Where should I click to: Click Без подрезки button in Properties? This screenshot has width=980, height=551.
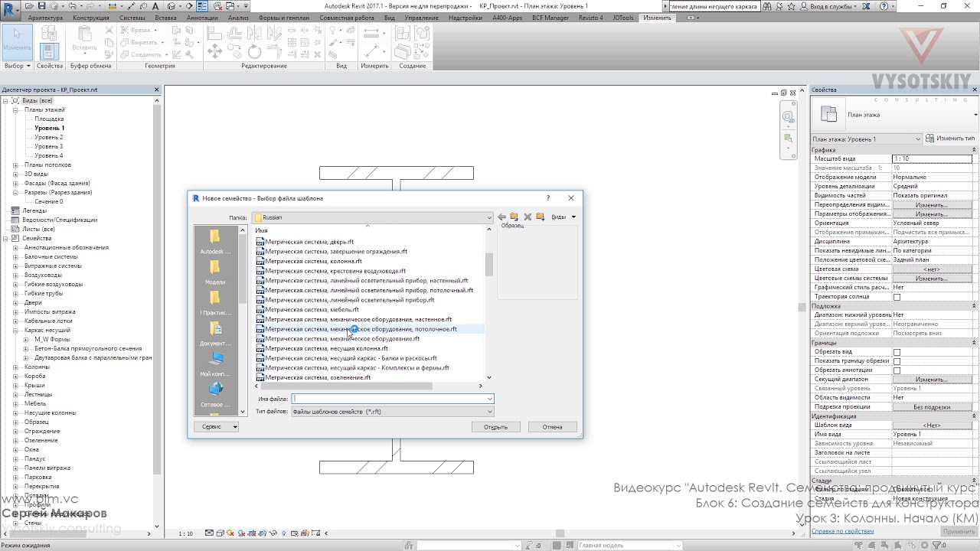point(932,407)
